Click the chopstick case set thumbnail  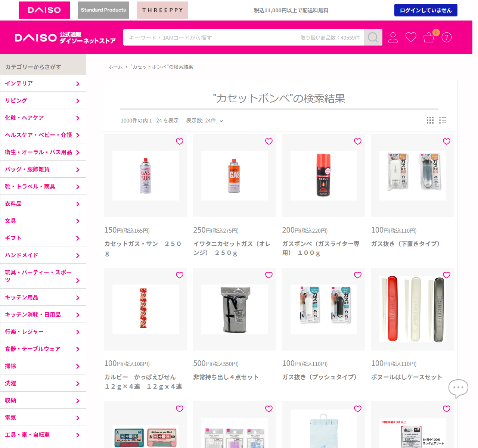point(413,309)
